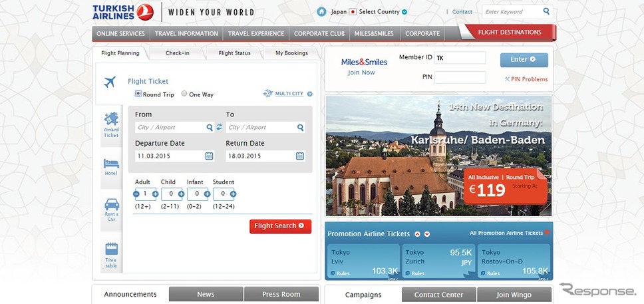The width and height of the screenshot is (644, 304).
Task: Click the Flight Search button
Action: 281,226
